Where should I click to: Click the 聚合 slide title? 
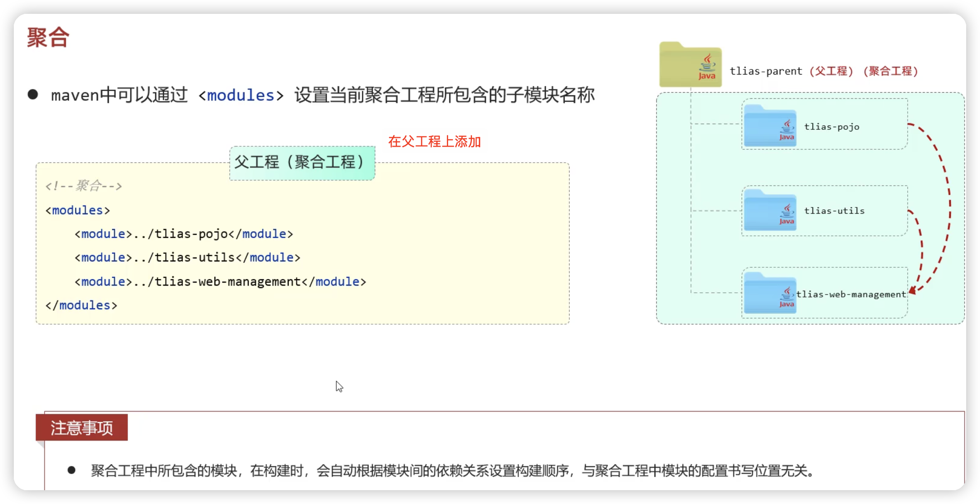pos(48,38)
